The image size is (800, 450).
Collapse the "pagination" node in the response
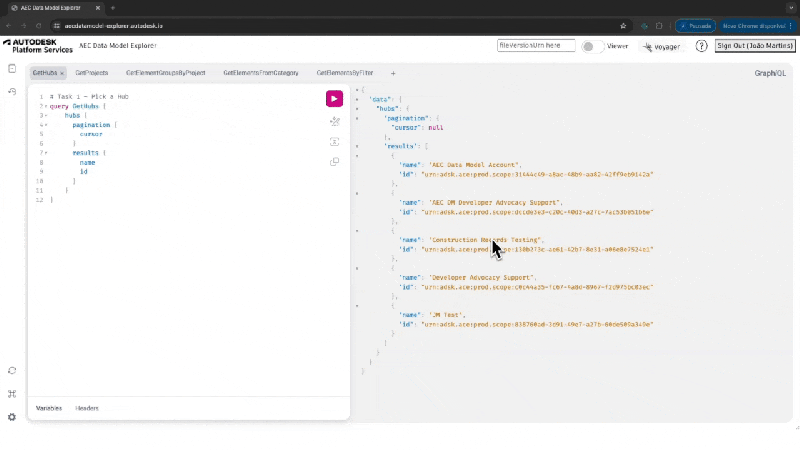point(357,118)
